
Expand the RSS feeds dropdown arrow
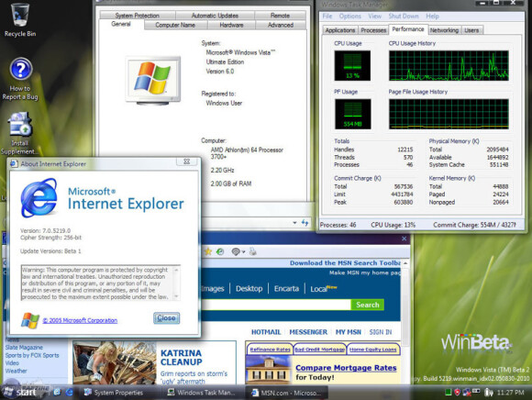point(243,251)
